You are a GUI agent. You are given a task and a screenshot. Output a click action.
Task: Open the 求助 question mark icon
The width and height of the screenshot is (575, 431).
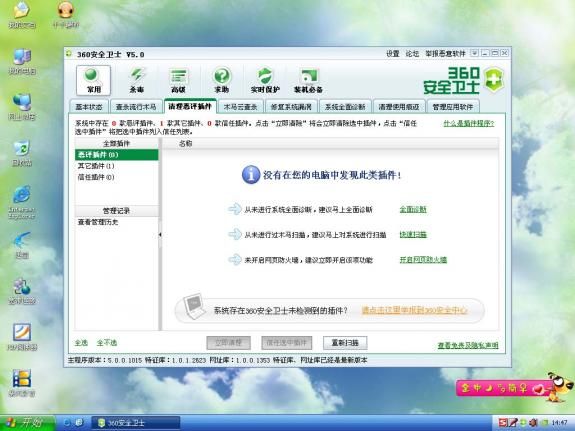tap(221, 80)
